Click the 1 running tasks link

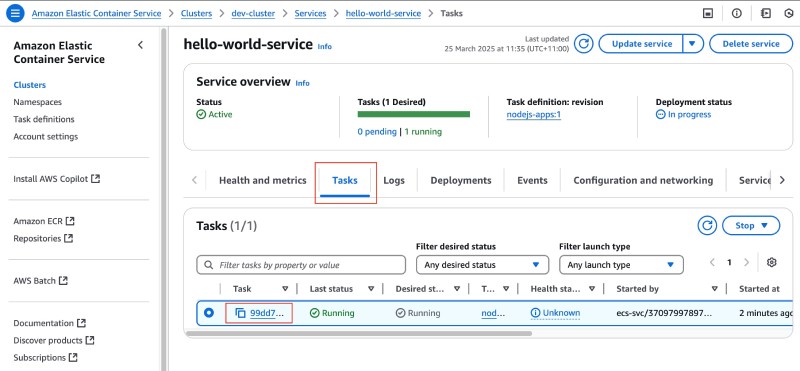click(423, 132)
